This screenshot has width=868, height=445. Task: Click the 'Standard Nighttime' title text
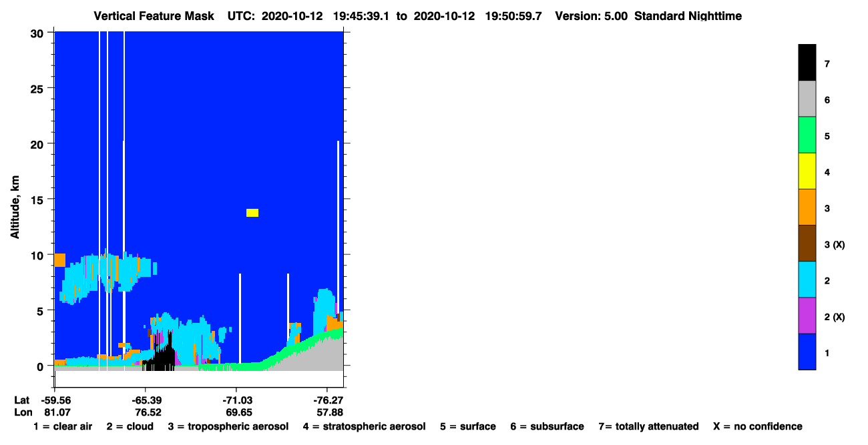[x=688, y=15]
